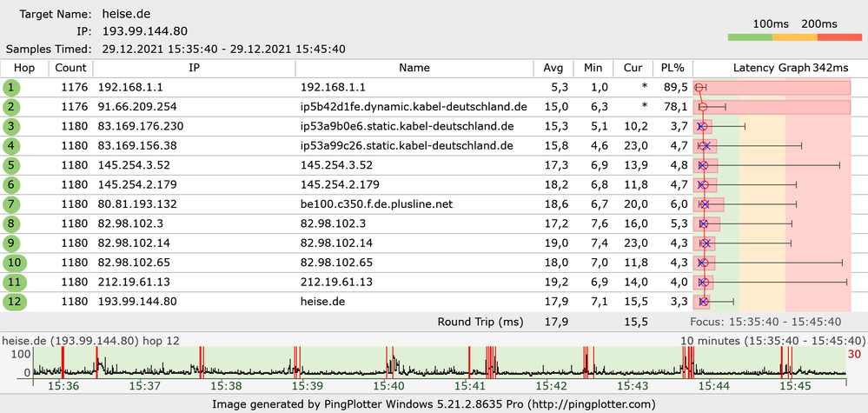Click the Hop column header
The height and width of the screenshot is (413, 868).
coord(24,68)
